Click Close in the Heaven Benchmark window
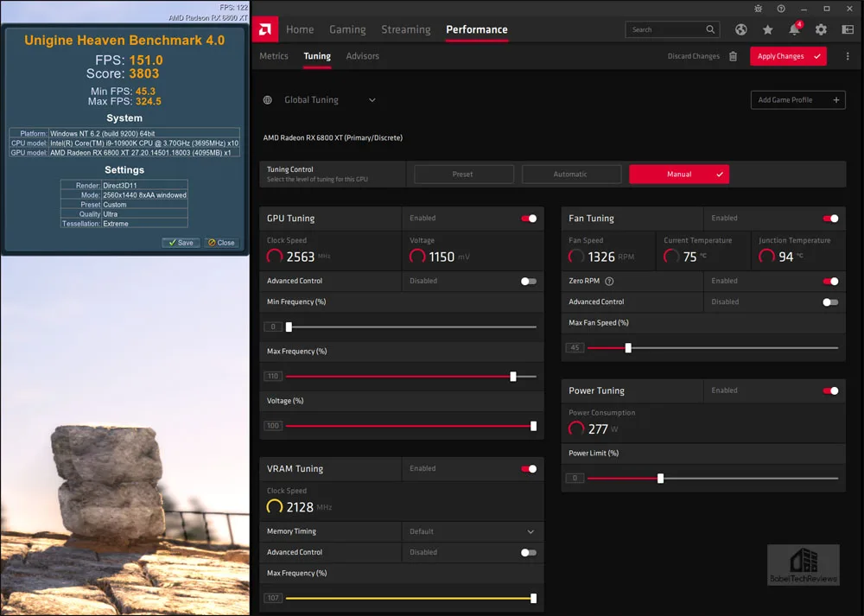 (221, 243)
